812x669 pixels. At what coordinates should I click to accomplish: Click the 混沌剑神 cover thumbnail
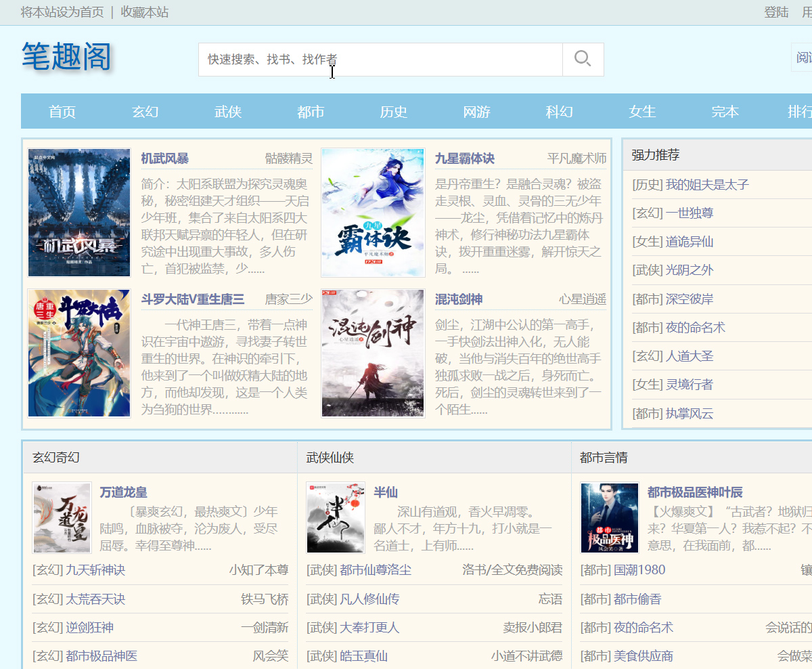point(373,353)
